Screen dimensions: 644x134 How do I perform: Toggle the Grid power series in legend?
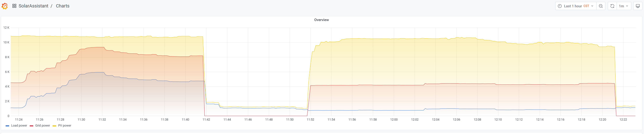(x=42, y=126)
